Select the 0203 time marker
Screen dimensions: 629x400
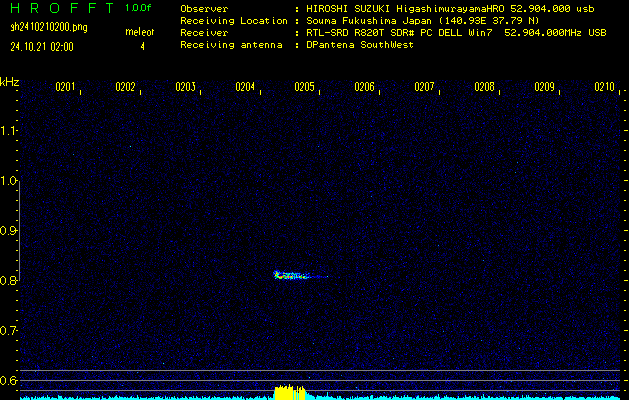(x=185, y=87)
